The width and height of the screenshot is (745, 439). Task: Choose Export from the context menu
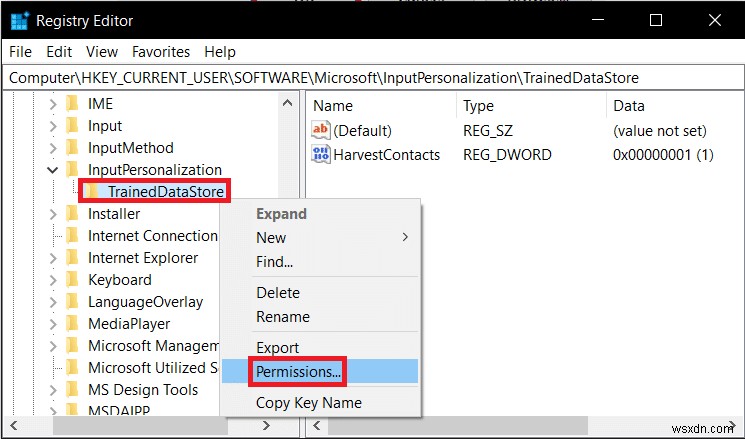click(320, 348)
